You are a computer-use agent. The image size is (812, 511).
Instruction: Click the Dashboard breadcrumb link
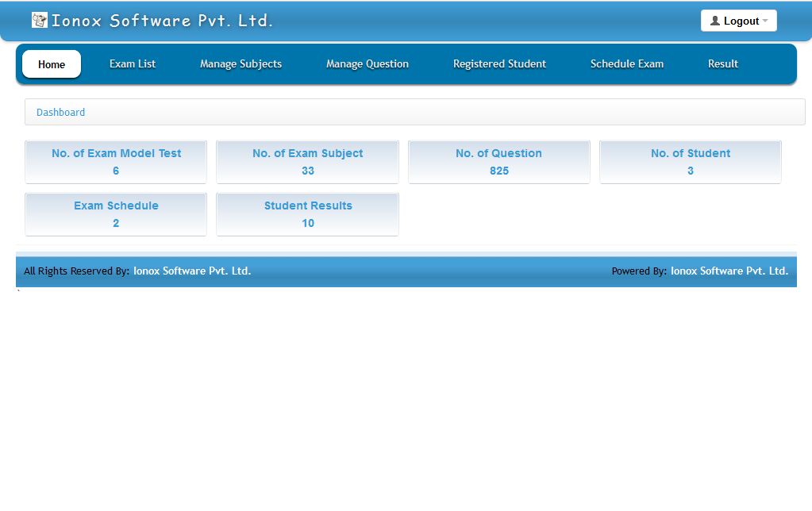[x=60, y=112]
